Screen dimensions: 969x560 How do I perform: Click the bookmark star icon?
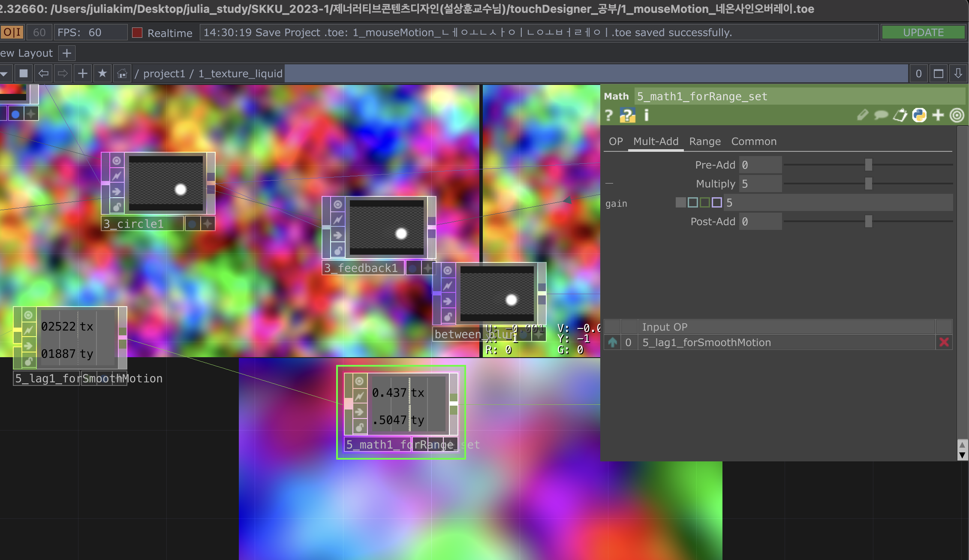pos(102,74)
